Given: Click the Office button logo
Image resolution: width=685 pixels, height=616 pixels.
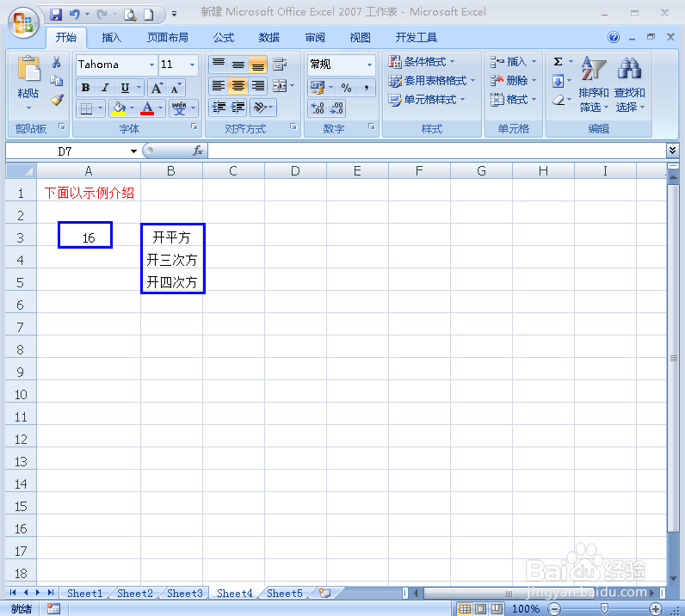Looking at the screenshot, I should tap(23, 22).
